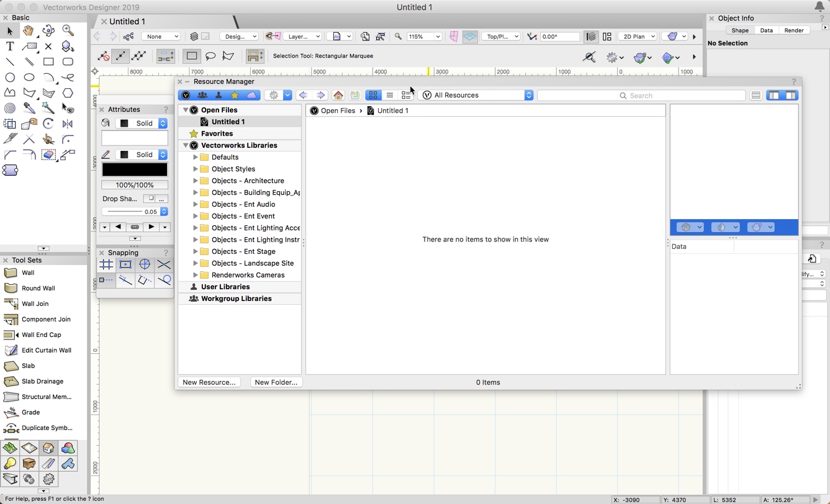This screenshot has height=504, width=830.
Task: Click the Home icon in Resource Manager
Action: click(x=338, y=95)
